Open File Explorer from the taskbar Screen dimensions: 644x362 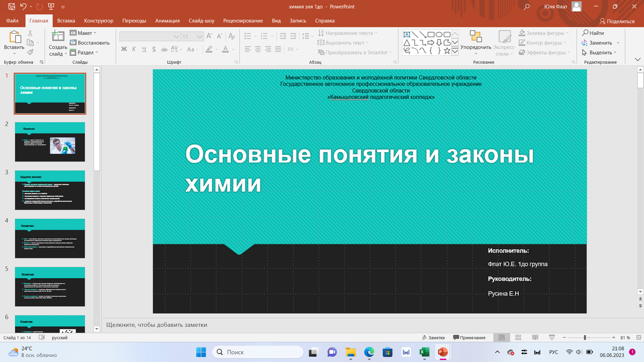(350, 352)
